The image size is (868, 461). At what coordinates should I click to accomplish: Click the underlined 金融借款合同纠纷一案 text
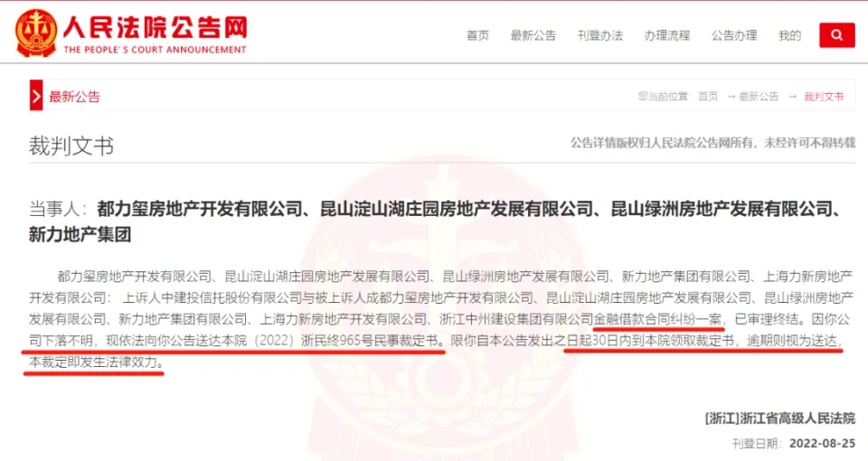coord(657,319)
